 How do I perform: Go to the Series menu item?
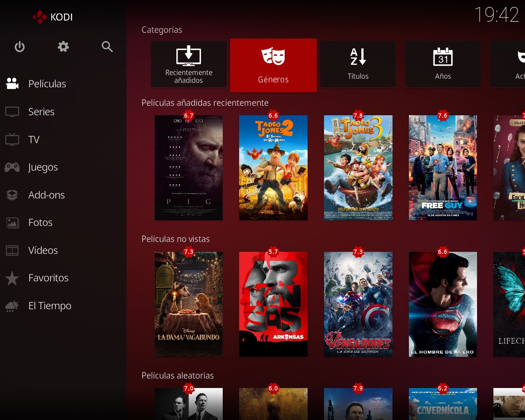pyautogui.click(x=41, y=112)
